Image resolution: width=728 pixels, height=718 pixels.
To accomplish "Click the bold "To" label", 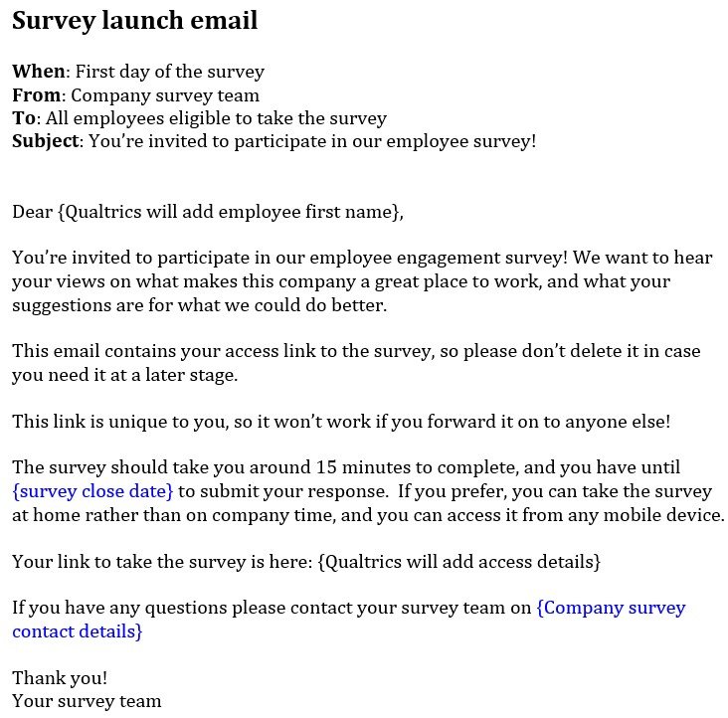I will click(23, 118).
